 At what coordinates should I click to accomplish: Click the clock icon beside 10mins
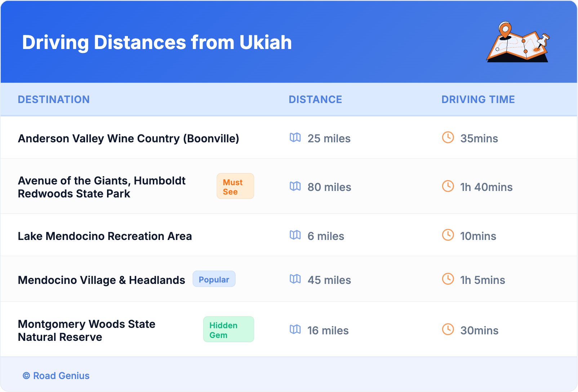(448, 235)
